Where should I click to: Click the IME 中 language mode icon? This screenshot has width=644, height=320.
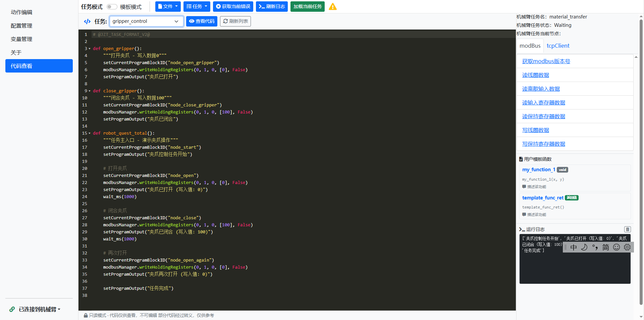point(574,247)
